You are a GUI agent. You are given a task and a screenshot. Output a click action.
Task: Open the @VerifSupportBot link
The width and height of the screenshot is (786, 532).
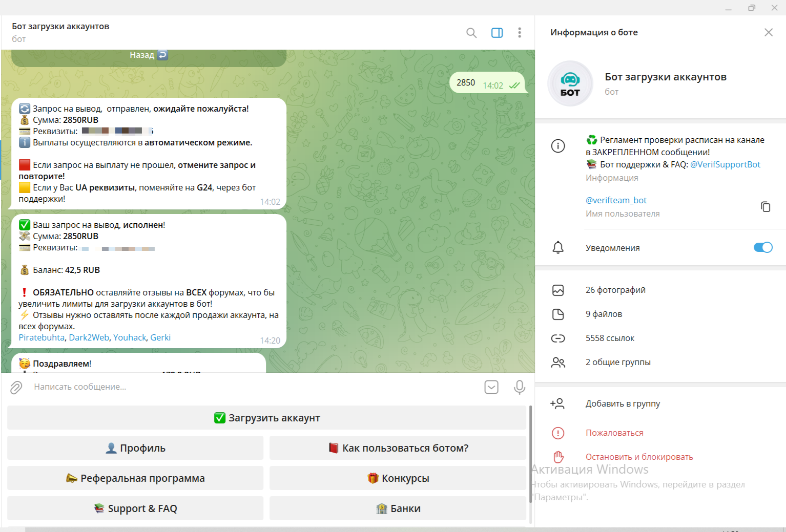[725, 164]
